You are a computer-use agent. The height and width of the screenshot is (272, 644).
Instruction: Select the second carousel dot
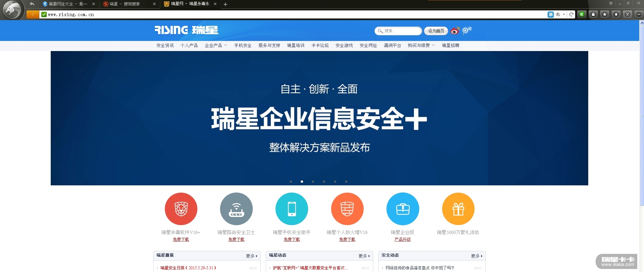pyautogui.click(x=302, y=182)
